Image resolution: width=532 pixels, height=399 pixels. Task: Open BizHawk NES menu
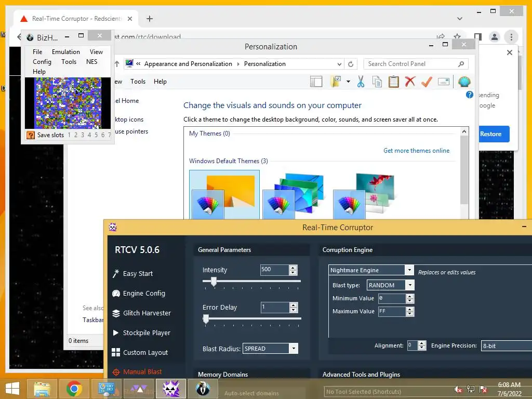coord(91,62)
